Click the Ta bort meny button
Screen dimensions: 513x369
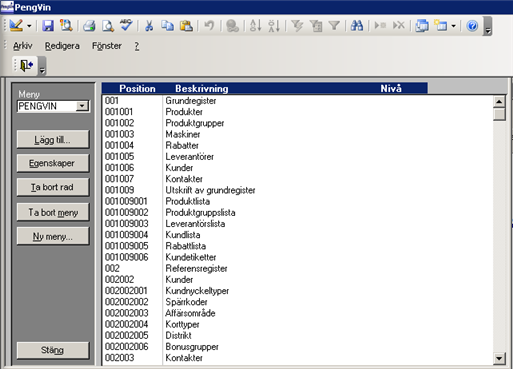pos(53,212)
